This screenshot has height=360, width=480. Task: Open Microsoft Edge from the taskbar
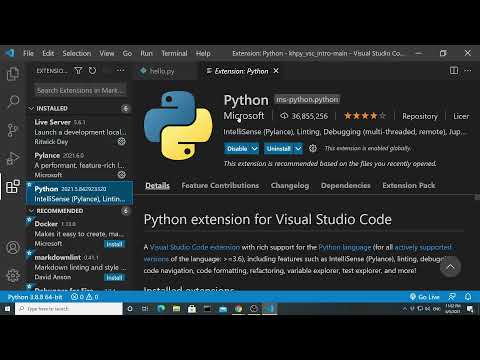(x=161, y=309)
